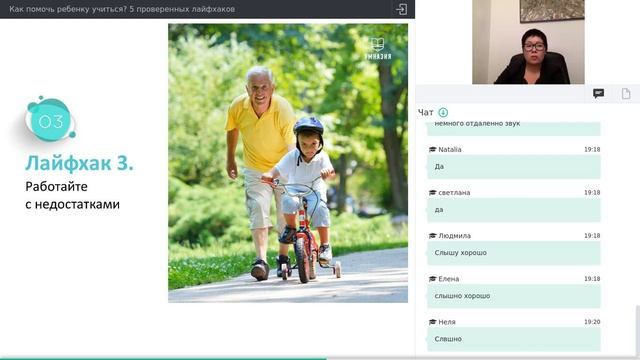Click the graduation cap icon next to светлана
640x360 pixels.
click(433, 193)
